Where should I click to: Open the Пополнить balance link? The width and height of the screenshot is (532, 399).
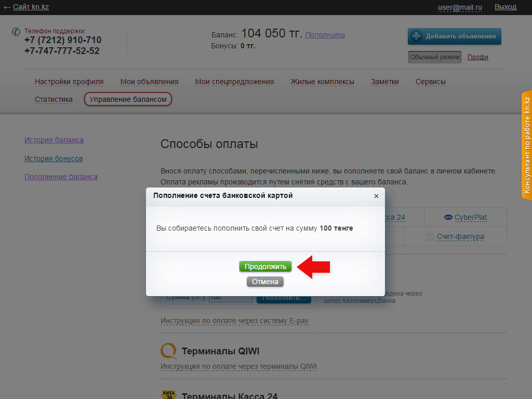pos(325,35)
